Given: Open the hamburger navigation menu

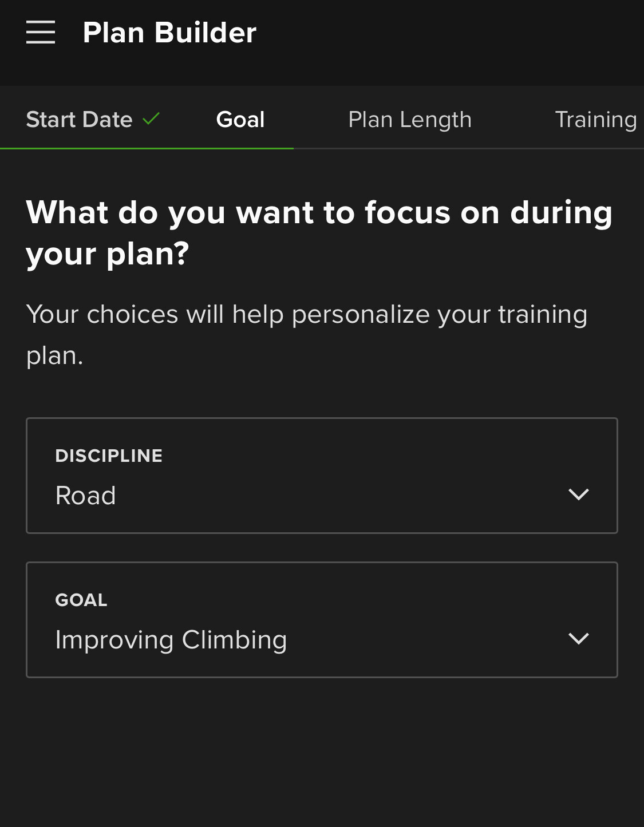Looking at the screenshot, I should click(x=41, y=32).
